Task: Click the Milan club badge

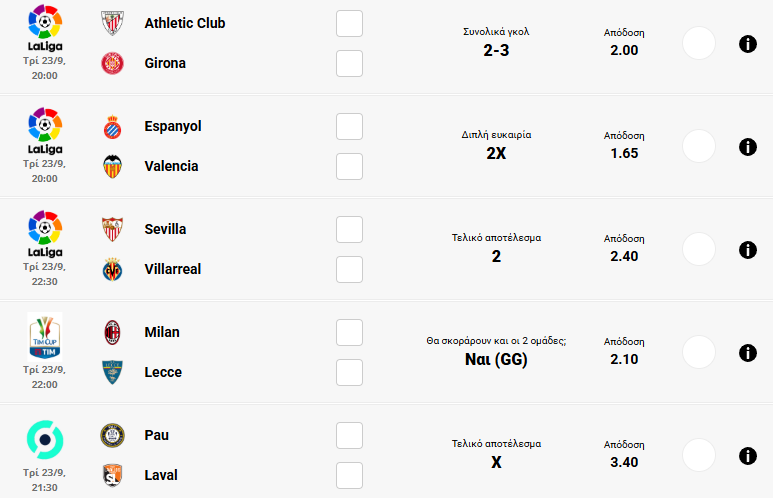Action: (113, 332)
